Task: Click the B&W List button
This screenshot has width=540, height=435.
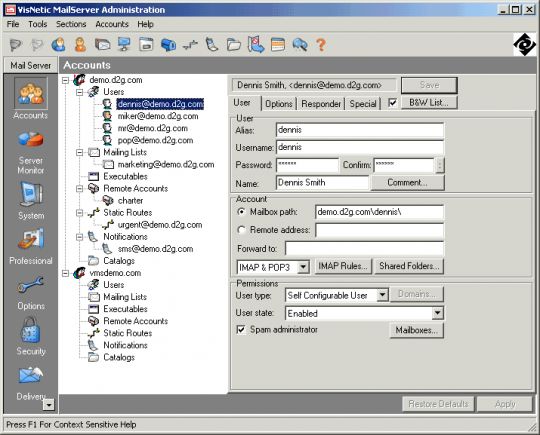Action: (429, 103)
